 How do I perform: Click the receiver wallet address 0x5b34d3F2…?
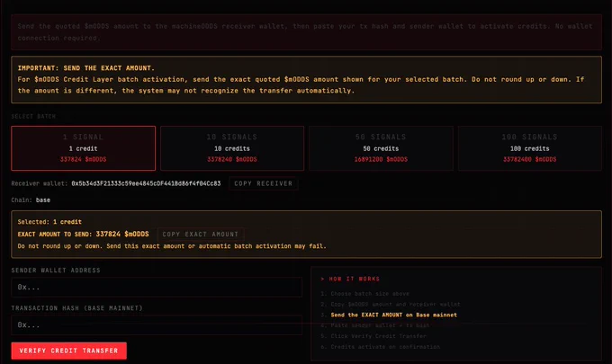[146, 183]
